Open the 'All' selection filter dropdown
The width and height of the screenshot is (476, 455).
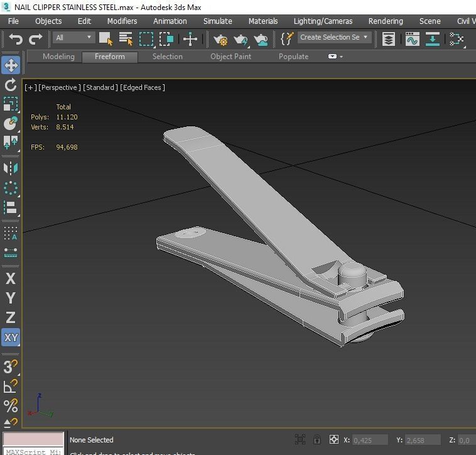coord(73,38)
